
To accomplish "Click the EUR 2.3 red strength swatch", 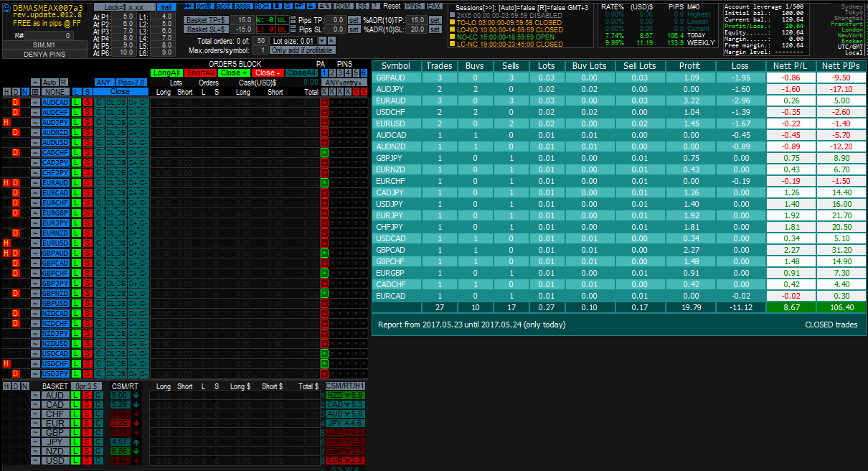I will point(346,461).
